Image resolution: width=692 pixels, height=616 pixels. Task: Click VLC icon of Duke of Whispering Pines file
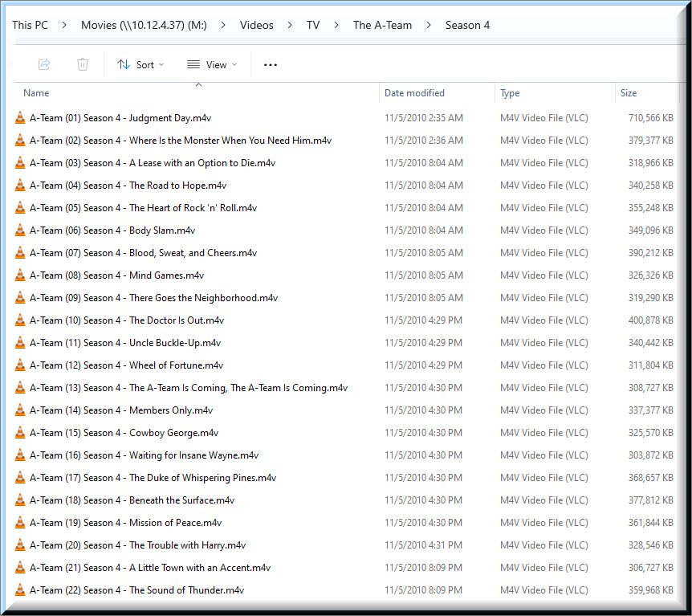point(20,478)
